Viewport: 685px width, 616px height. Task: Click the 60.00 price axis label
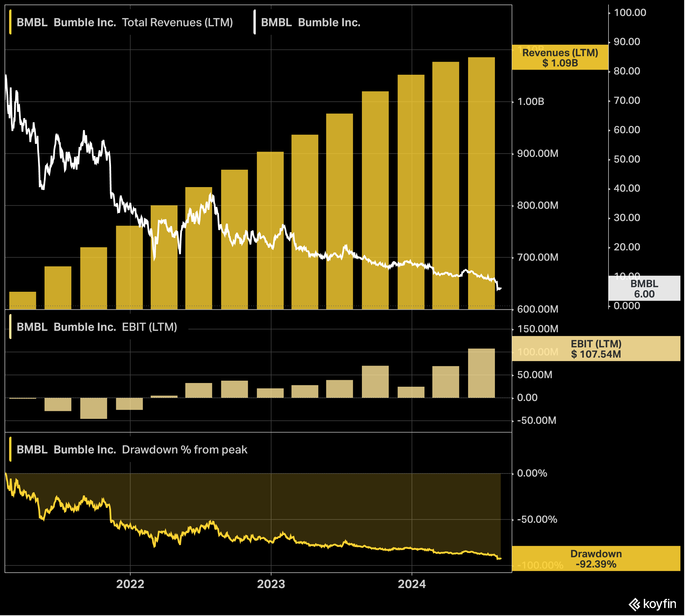coord(627,130)
